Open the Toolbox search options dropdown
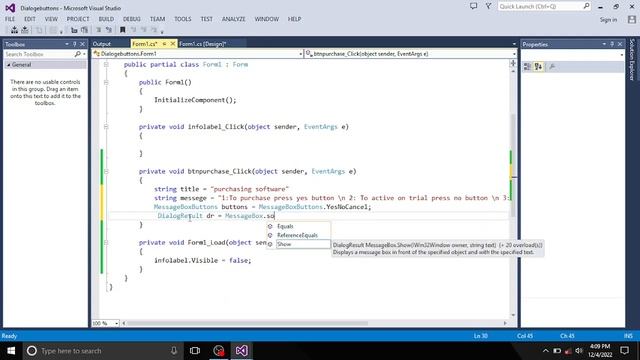The height and width of the screenshot is (360, 640). [84, 54]
